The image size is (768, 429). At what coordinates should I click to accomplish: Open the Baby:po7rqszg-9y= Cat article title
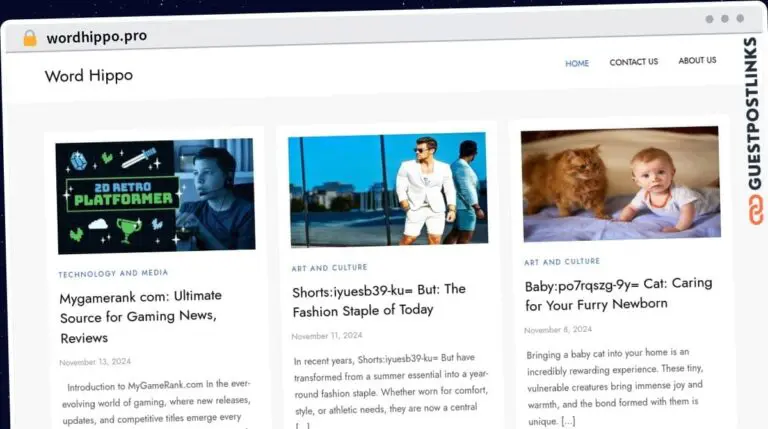(618, 294)
